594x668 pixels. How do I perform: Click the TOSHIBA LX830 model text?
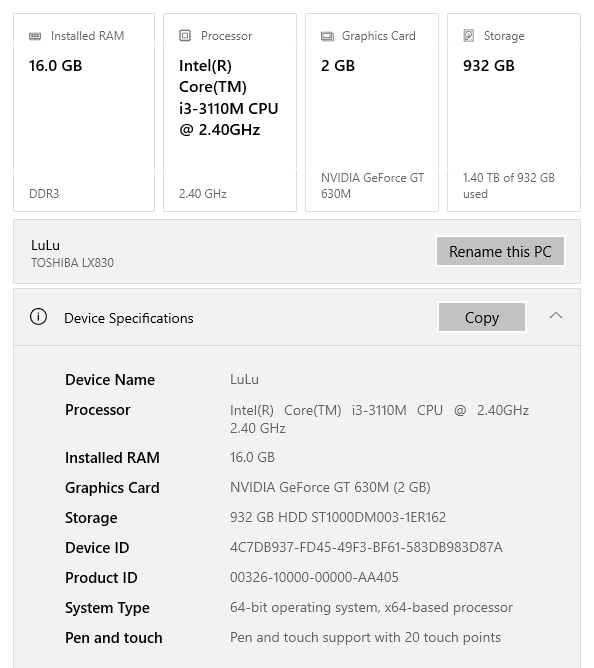pos(72,263)
